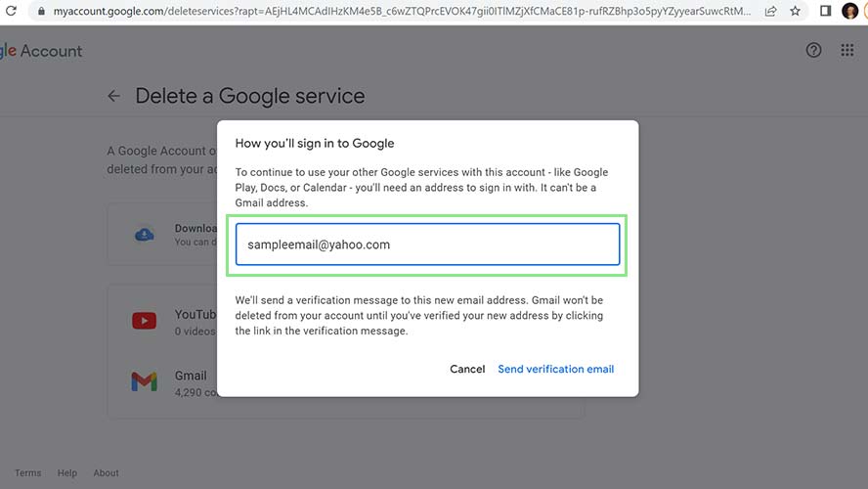
Task: Click 'How you'll sign in to Google' title
Action: point(315,144)
